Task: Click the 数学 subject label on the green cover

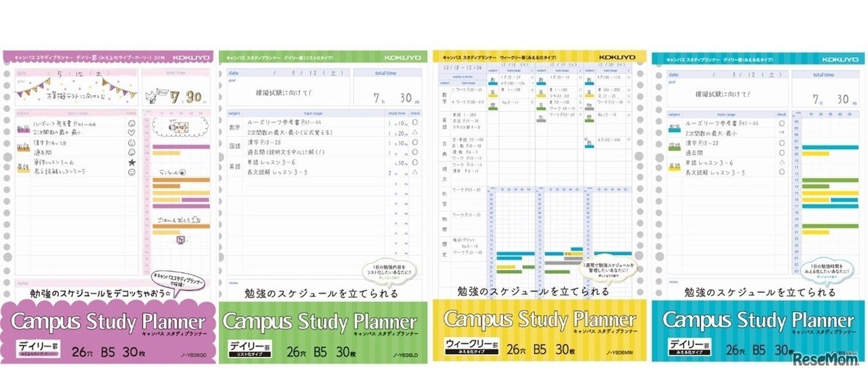Action: click(235, 127)
